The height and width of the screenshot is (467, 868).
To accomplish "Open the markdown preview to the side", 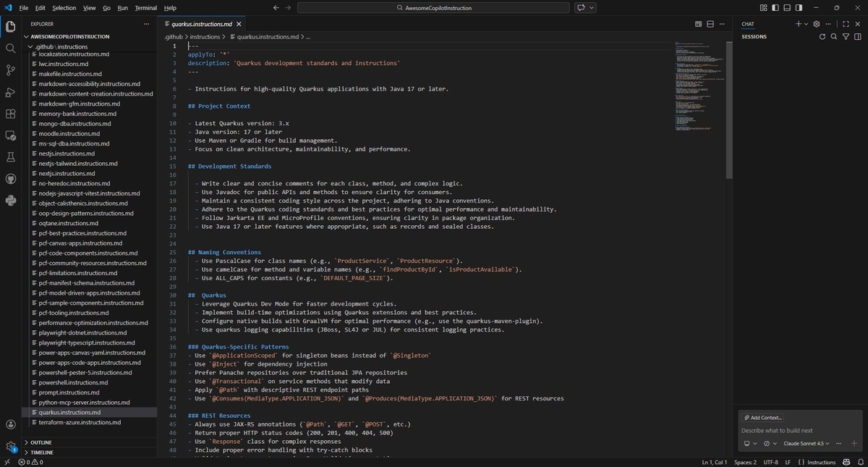I will (699, 24).
